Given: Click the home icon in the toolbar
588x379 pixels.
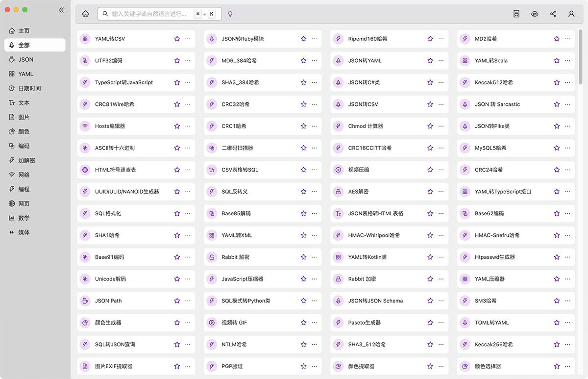Looking at the screenshot, I should pos(86,14).
